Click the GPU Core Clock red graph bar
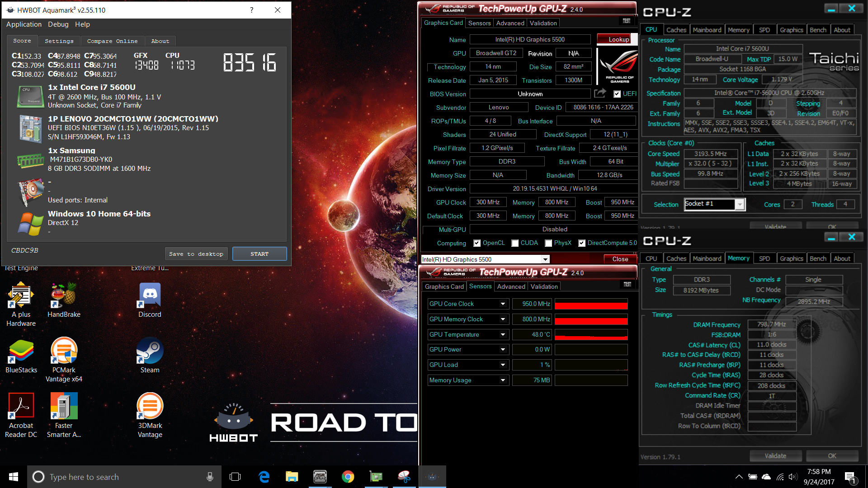 591,304
